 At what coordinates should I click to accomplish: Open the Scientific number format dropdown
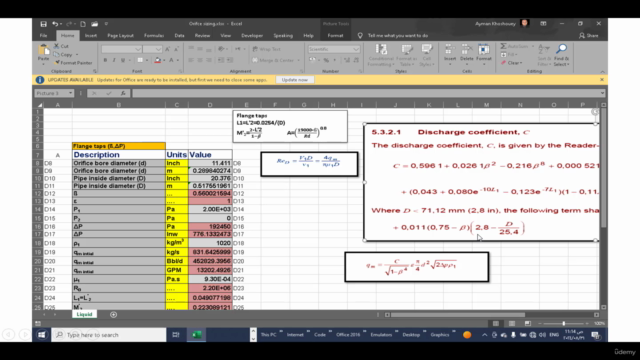tap(356, 49)
